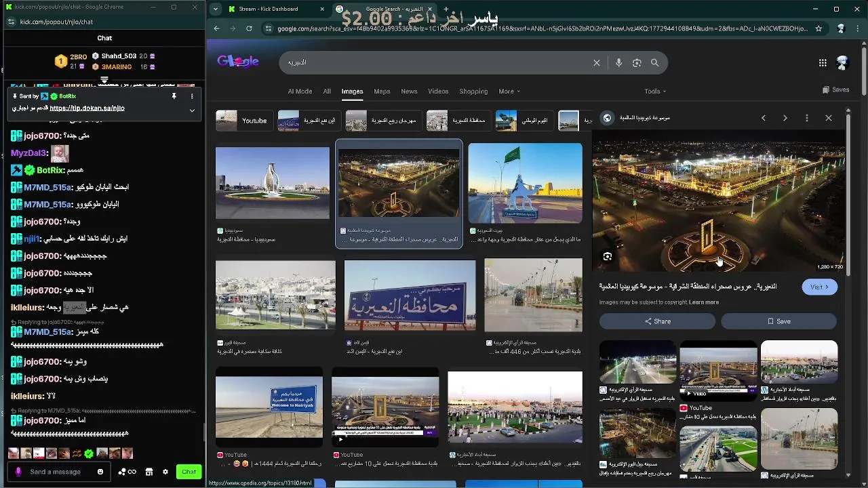Run search with magnifier icon in Google box
This screenshot has width=868, height=488.
click(654, 62)
